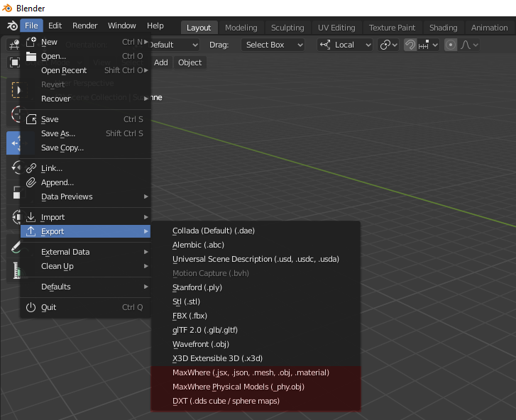The height and width of the screenshot is (420, 516).
Task: Open the Window menu
Action: tap(122, 26)
